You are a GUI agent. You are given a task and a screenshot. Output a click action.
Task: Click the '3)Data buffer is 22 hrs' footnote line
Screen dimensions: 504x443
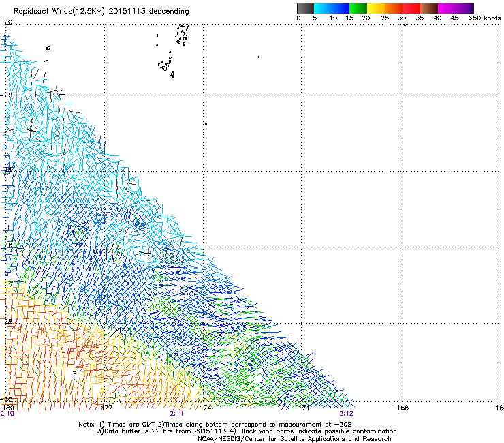point(247,431)
